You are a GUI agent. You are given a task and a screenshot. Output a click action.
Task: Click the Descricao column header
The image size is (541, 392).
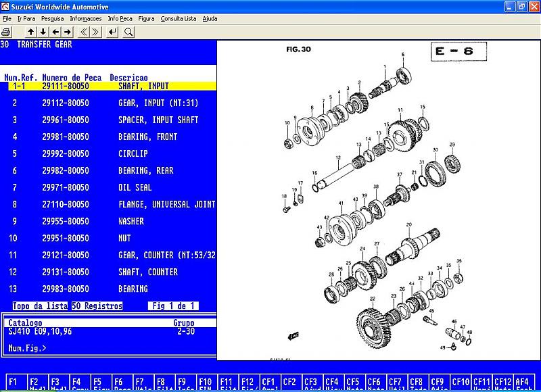128,78
